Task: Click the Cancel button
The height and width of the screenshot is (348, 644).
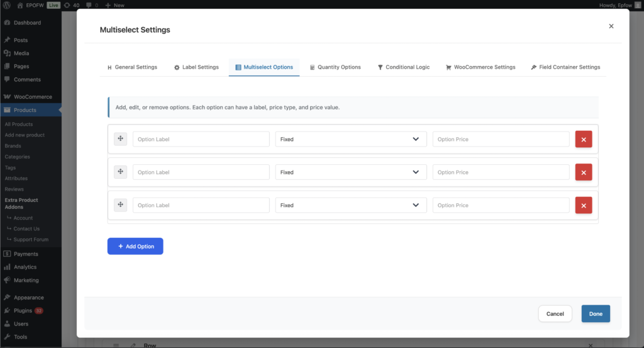Action: tap(555, 313)
